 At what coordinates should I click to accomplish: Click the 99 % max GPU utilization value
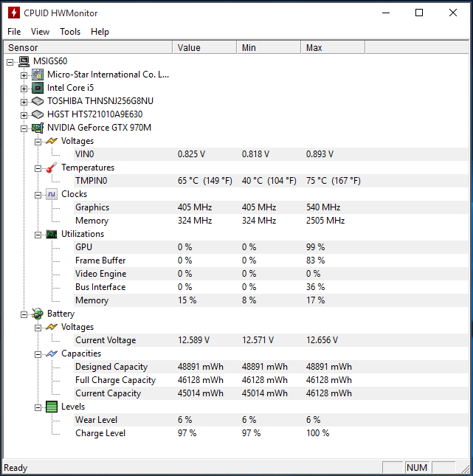tap(315, 247)
